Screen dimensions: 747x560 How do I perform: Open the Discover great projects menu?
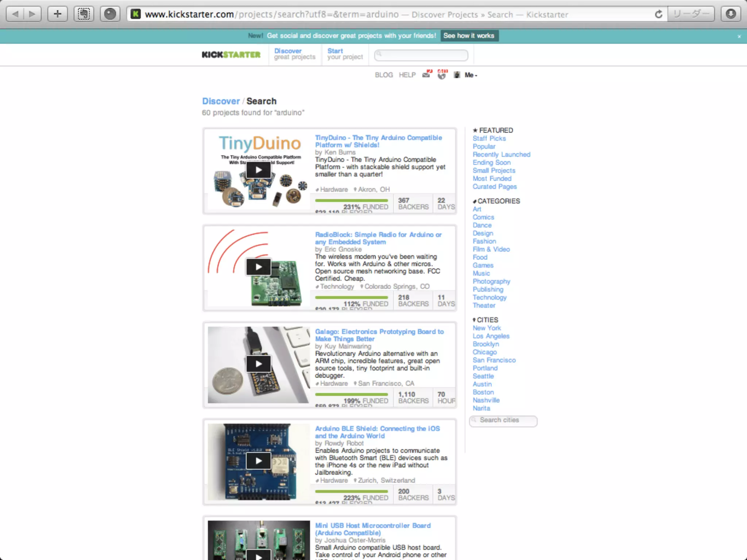tap(294, 54)
